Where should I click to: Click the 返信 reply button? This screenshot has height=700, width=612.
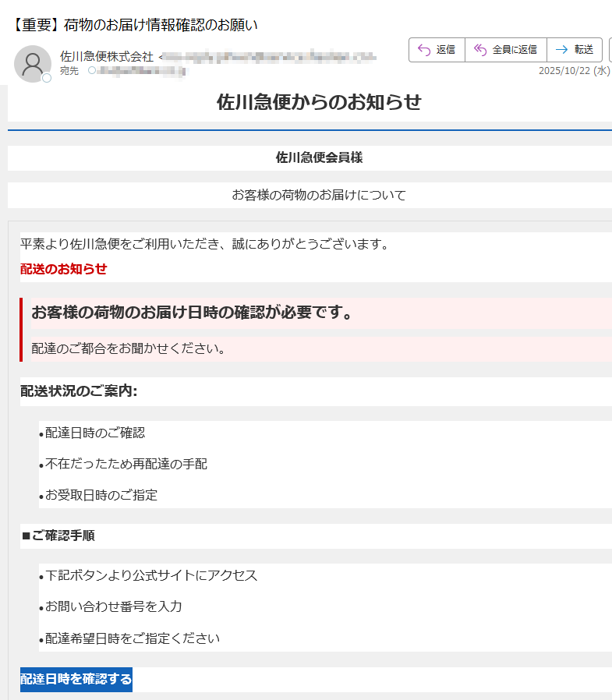(x=437, y=50)
